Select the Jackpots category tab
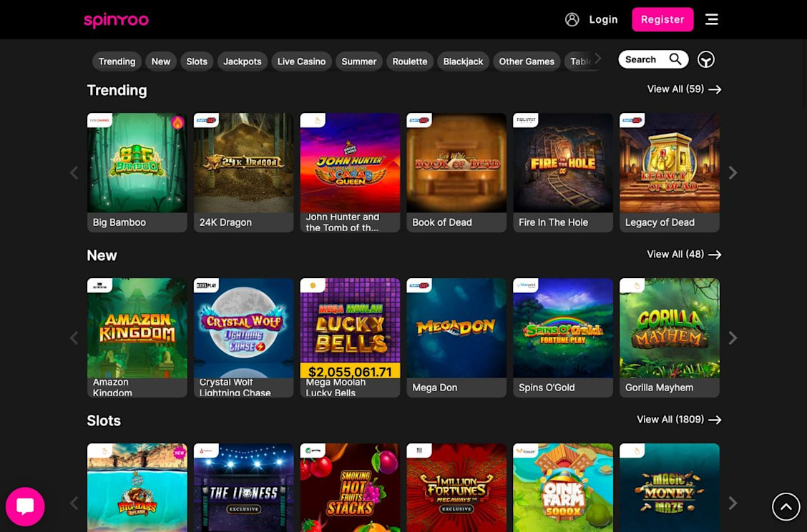The image size is (807, 532). pos(243,61)
